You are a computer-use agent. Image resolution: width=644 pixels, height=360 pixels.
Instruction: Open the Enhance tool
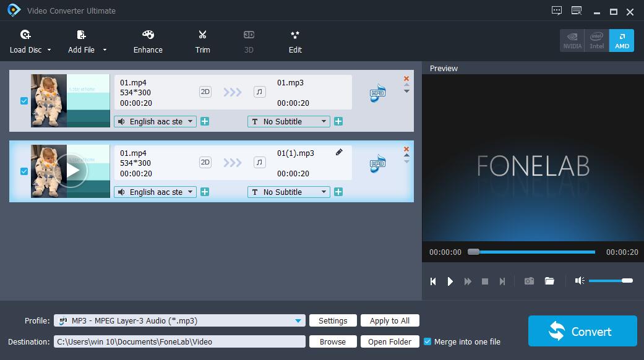point(148,41)
